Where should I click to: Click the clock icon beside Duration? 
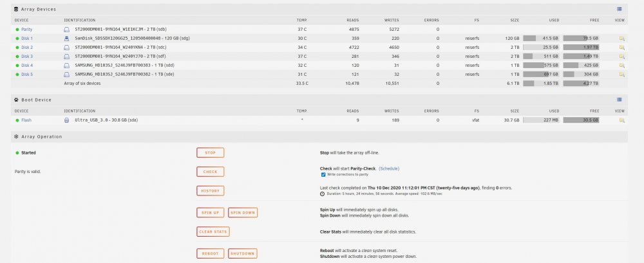coord(323,194)
